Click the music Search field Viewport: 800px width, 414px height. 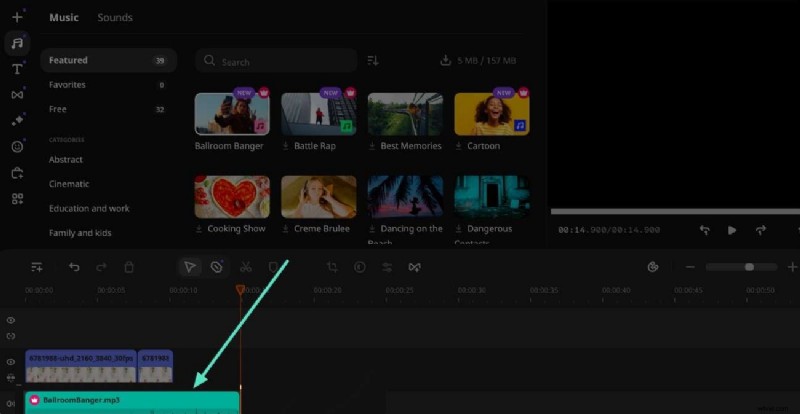coord(277,61)
